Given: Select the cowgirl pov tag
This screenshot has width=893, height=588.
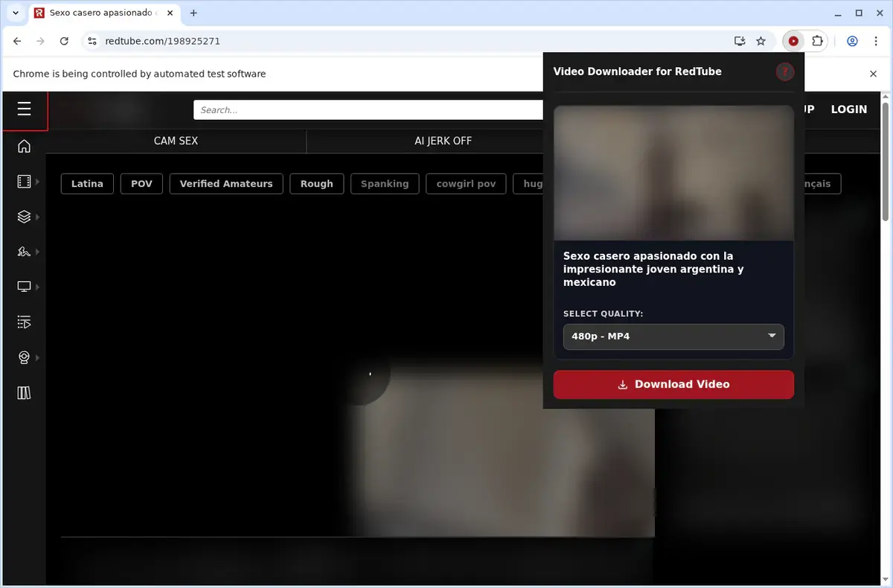Looking at the screenshot, I should coord(466,184).
